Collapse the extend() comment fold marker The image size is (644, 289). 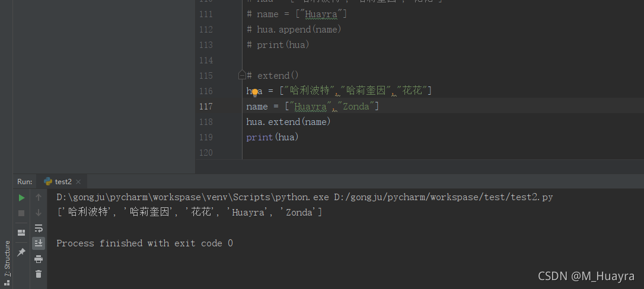tap(242, 76)
